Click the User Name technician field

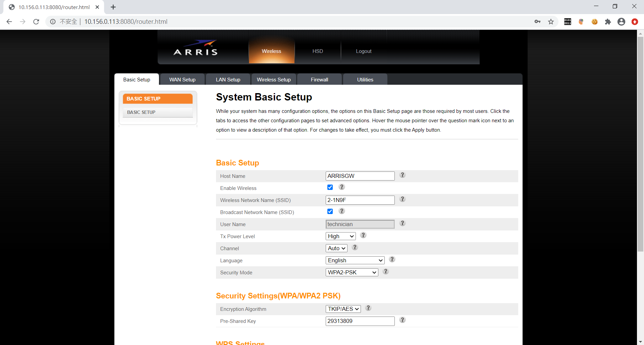360,224
